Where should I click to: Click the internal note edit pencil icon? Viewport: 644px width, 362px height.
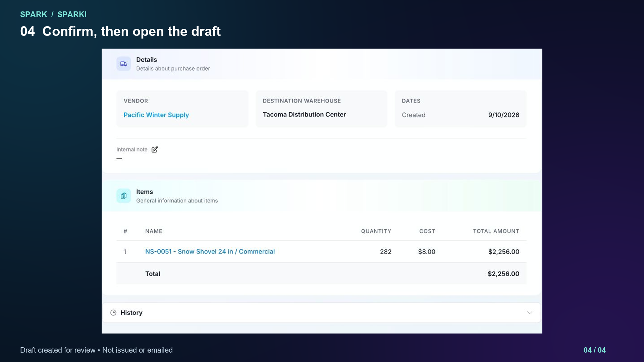155,149
